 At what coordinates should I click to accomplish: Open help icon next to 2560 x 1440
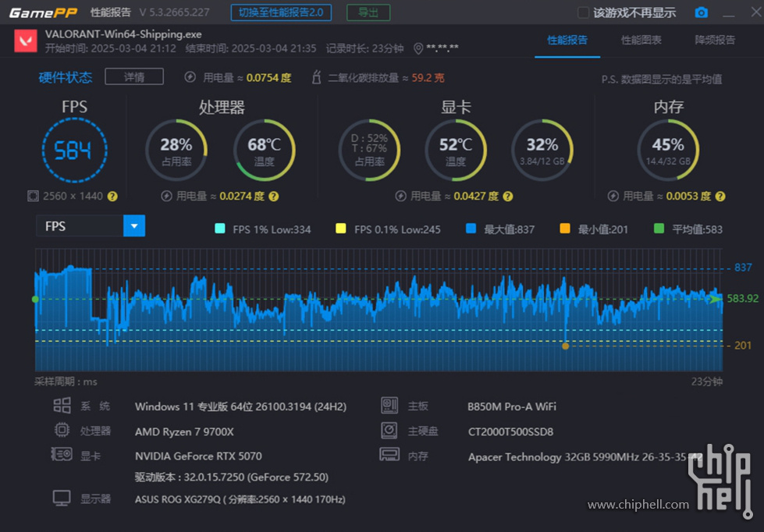(112, 197)
